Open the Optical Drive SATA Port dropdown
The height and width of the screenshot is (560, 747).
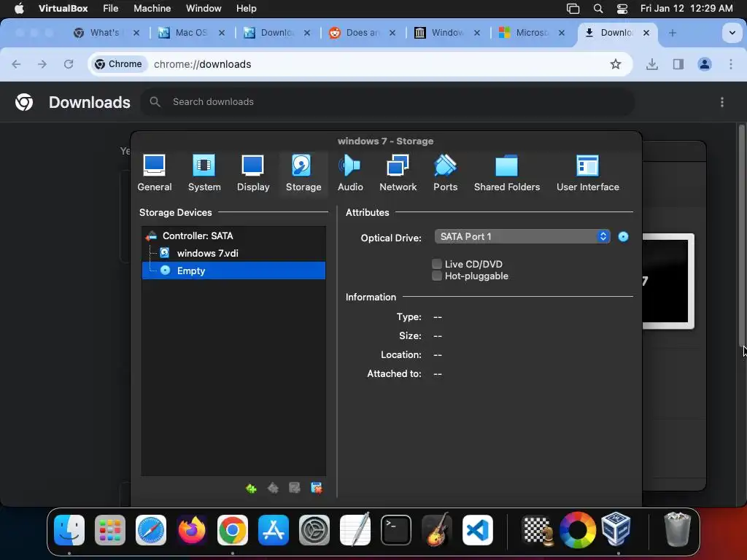pos(522,237)
